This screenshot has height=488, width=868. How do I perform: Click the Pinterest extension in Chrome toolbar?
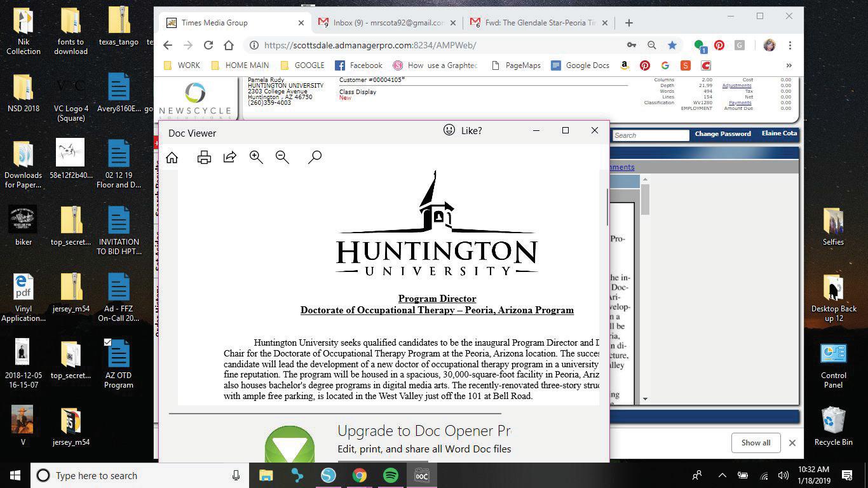[x=719, y=45]
